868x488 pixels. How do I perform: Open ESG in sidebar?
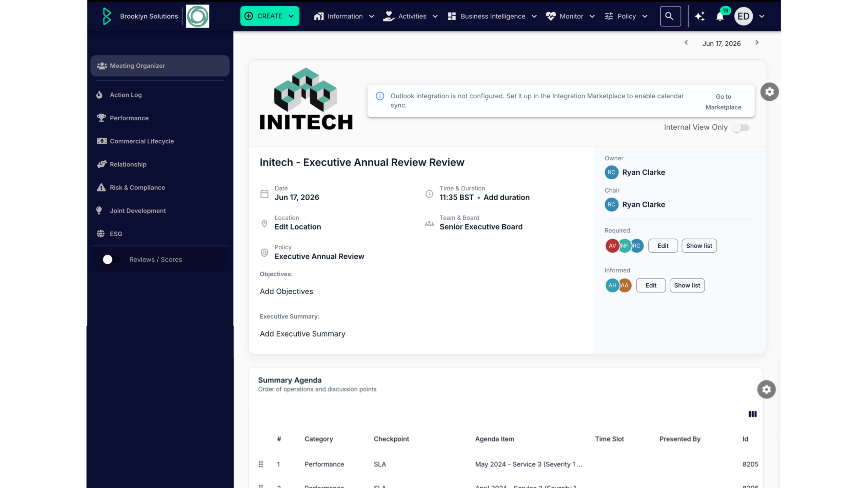pyautogui.click(x=116, y=234)
